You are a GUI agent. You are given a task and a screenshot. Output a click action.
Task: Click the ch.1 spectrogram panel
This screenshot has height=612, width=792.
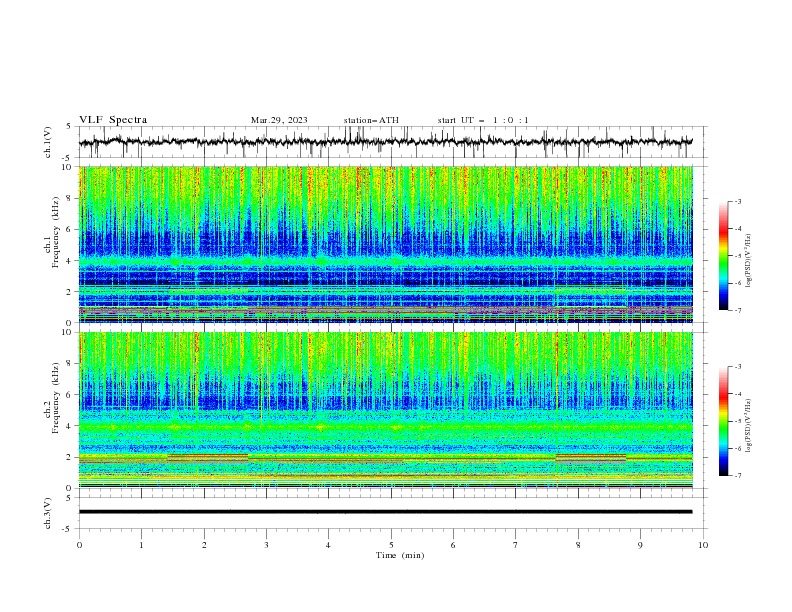tap(385, 244)
